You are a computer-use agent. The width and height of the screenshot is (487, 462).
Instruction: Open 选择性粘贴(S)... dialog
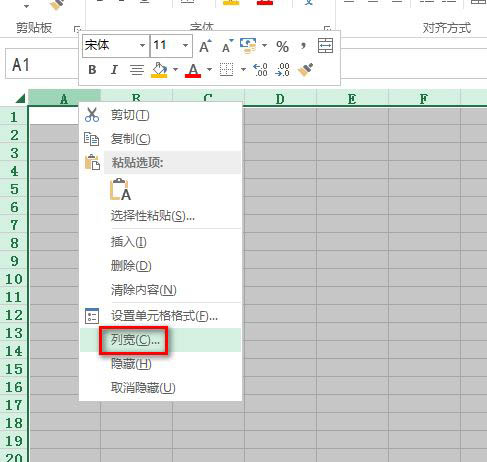point(160,216)
